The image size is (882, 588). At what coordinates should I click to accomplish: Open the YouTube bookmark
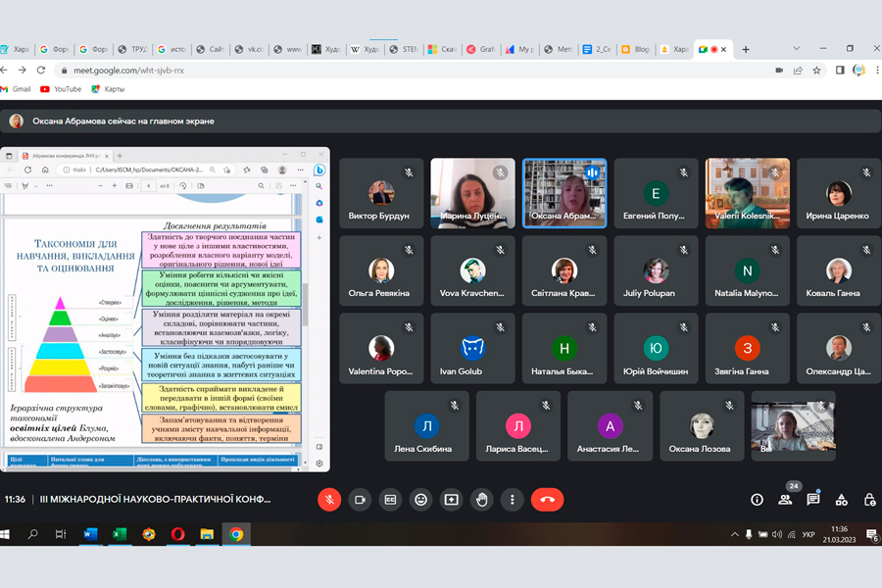[x=61, y=89]
